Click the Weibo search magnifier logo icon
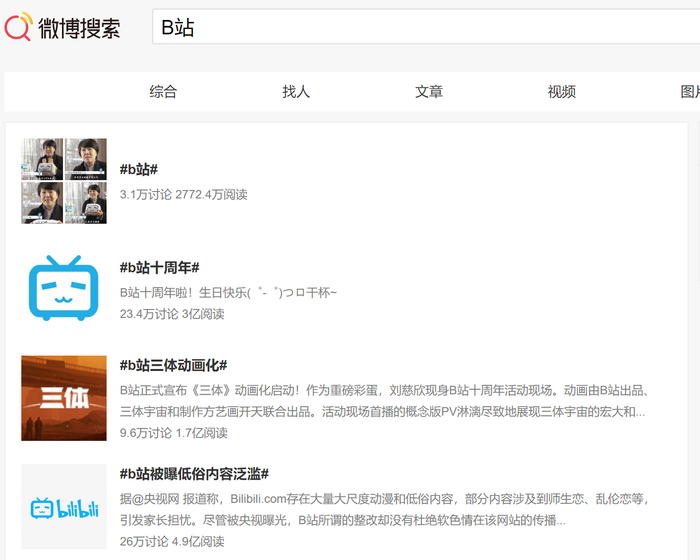This screenshot has width=700, height=560. pyautogui.click(x=19, y=27)
